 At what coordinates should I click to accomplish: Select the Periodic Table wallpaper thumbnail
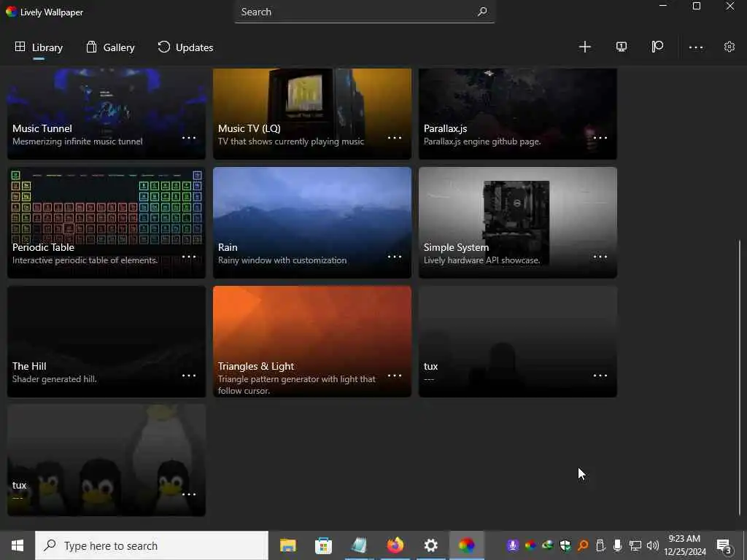point(107,222)
